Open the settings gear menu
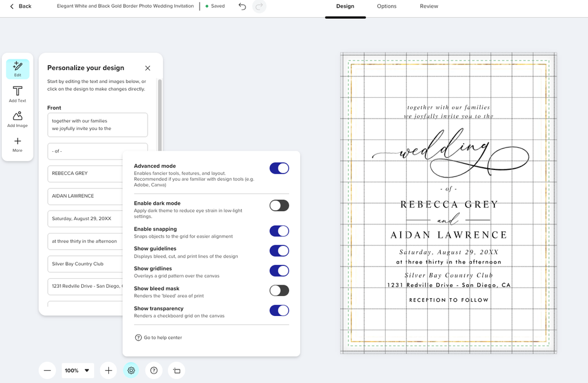 131,371
